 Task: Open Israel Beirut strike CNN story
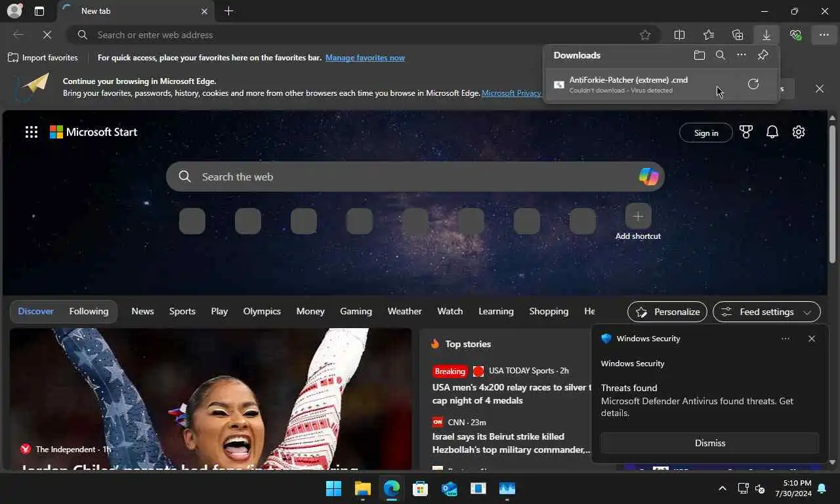(511, 443)
